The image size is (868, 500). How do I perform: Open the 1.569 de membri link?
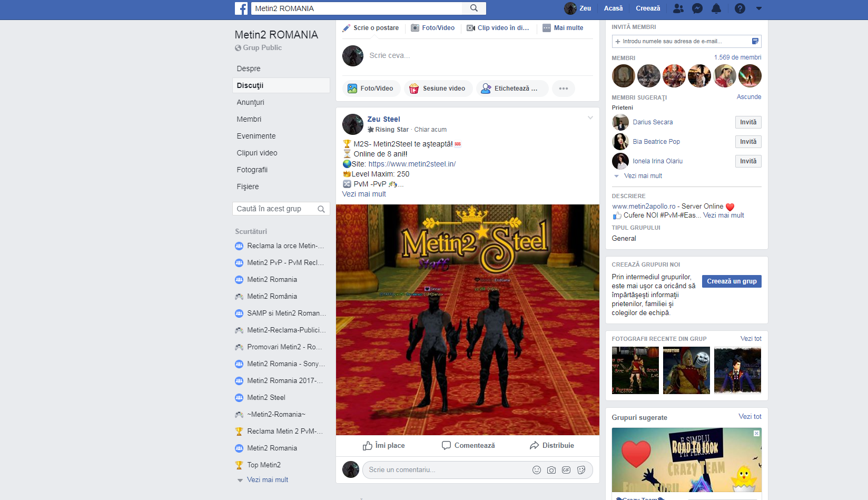[x=737, y=57]
